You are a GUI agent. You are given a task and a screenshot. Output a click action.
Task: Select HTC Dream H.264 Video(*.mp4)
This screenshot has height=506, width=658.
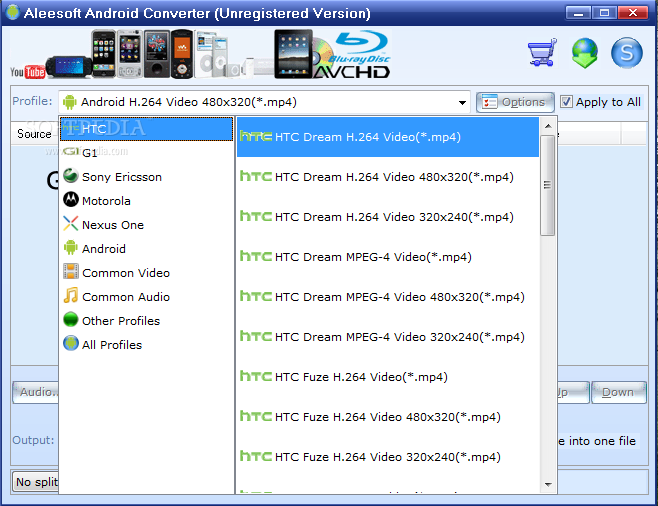[x=388, y=137]
